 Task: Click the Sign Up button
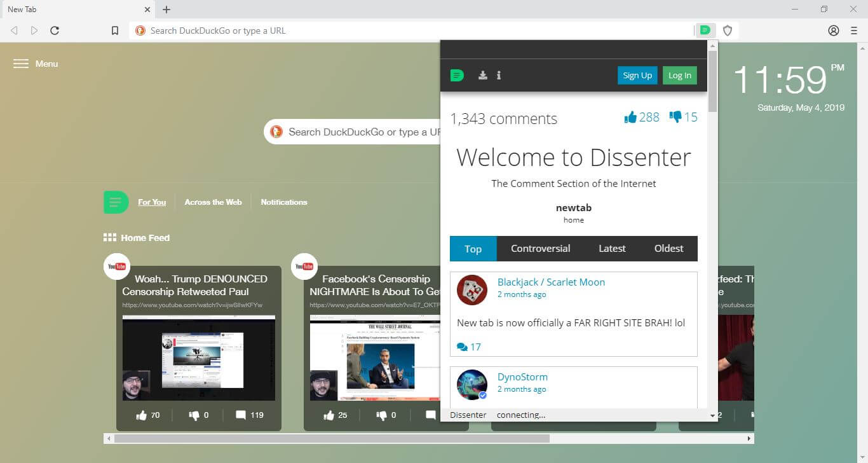(x=637, y=75)
